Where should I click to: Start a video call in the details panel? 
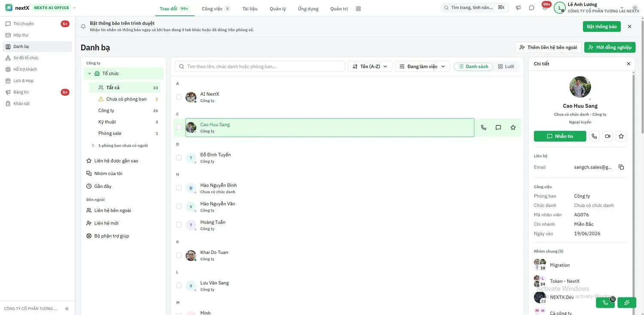tap(608, 136)
